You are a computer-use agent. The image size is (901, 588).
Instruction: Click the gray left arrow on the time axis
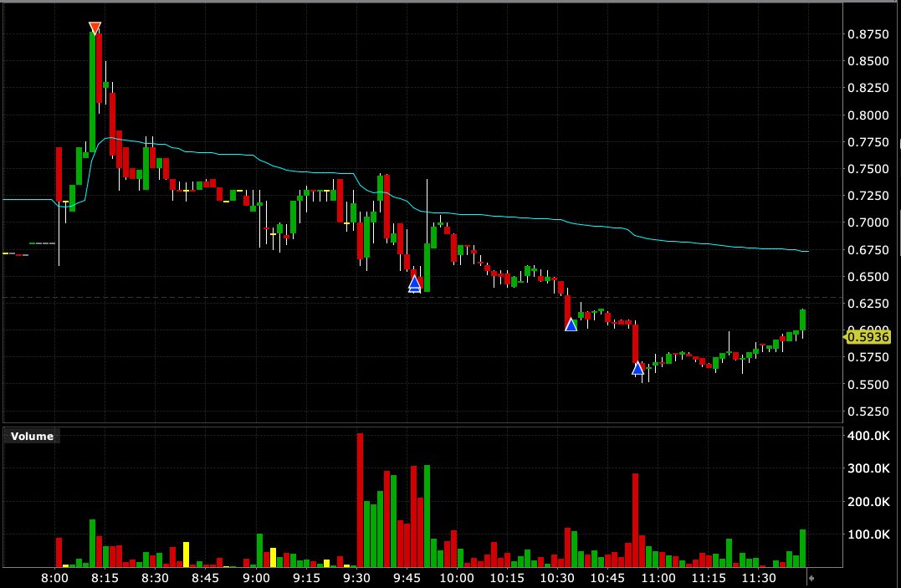[x=811, y=578]
